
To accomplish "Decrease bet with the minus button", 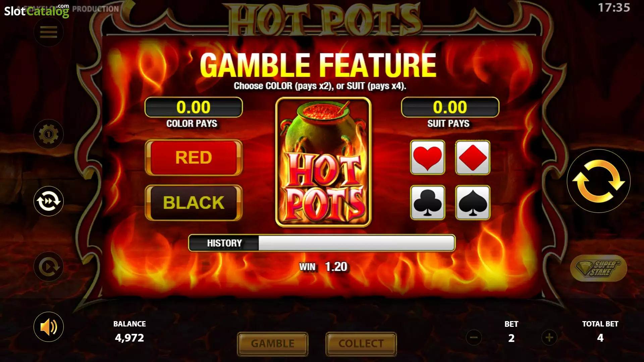I will pos(474,338).
